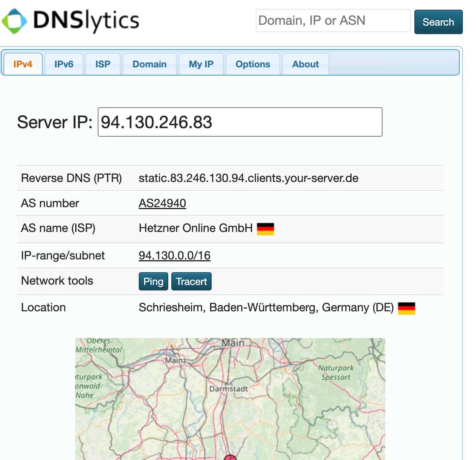Keep the IPv4 tab active
Image resolution: width=476 pixels, height=460 pixels.
22,64
